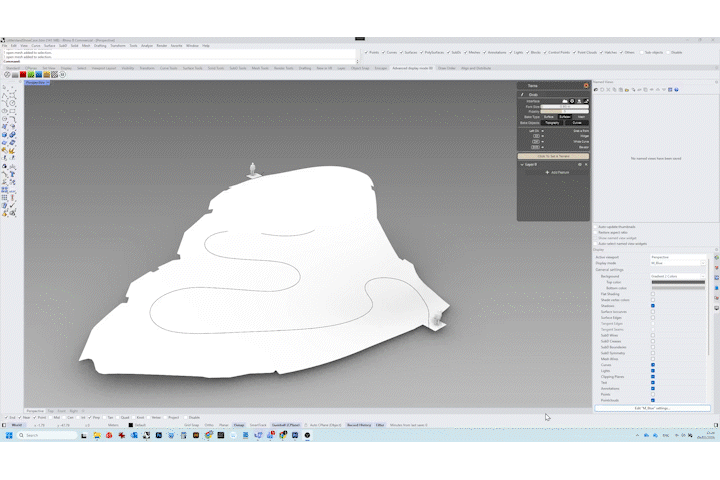720x480 pixels.
Task: Toggle the Points checkbox in Display panel
Action: click(652, 395)
